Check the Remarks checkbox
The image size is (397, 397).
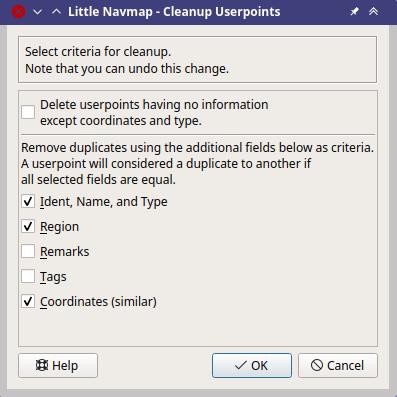[x=28, y=251]
